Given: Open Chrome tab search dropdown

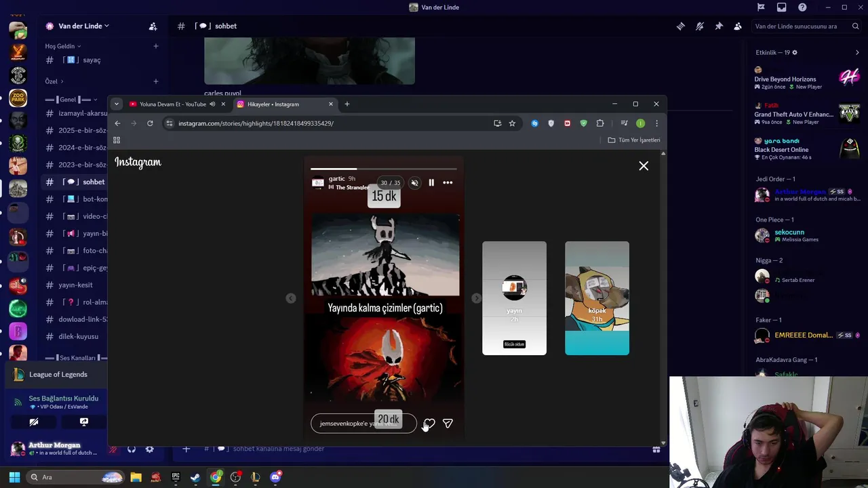Looking at the screenshot, I should 117,104.
